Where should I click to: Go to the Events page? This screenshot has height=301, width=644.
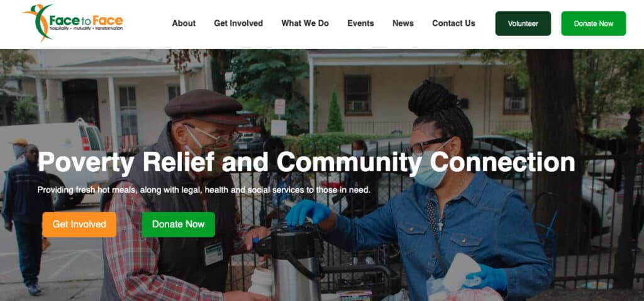pos(360,23)
